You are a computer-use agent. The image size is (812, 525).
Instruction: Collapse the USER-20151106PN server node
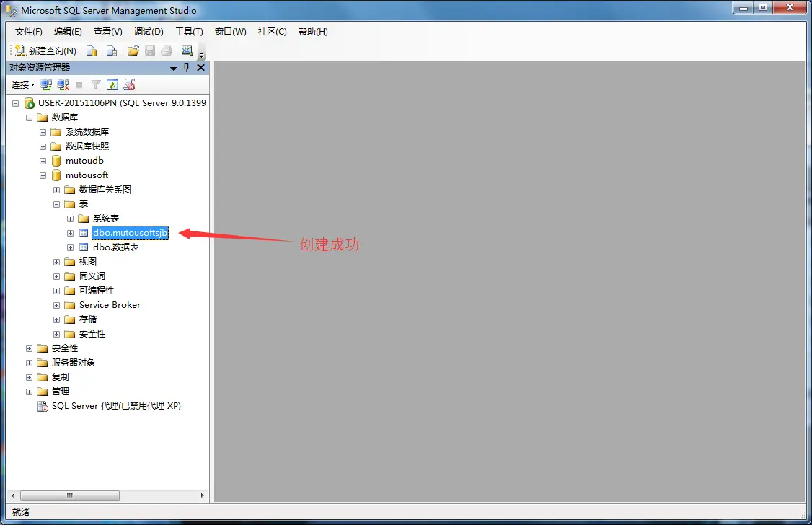coord(16,104)
